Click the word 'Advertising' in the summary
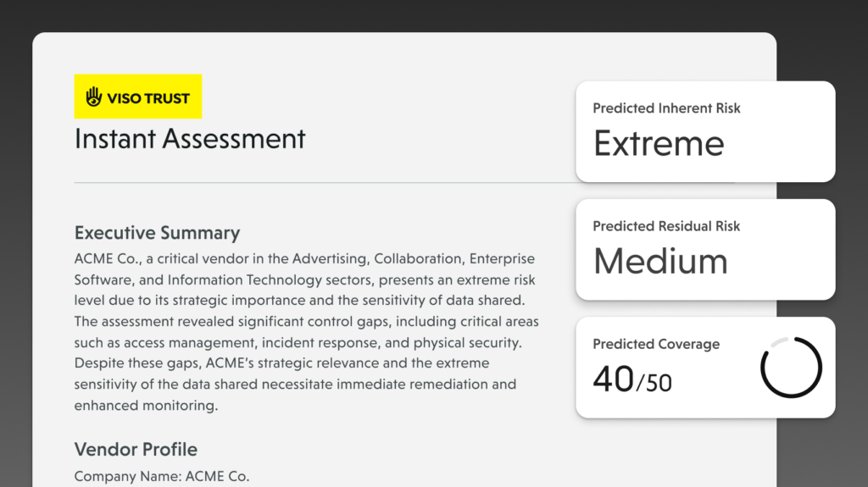The image size is (868, 487). click(327, 258)
